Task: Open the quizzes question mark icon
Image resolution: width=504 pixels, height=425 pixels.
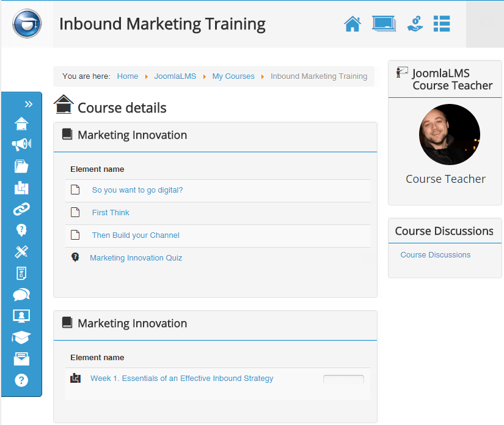Action: point(21,230)
